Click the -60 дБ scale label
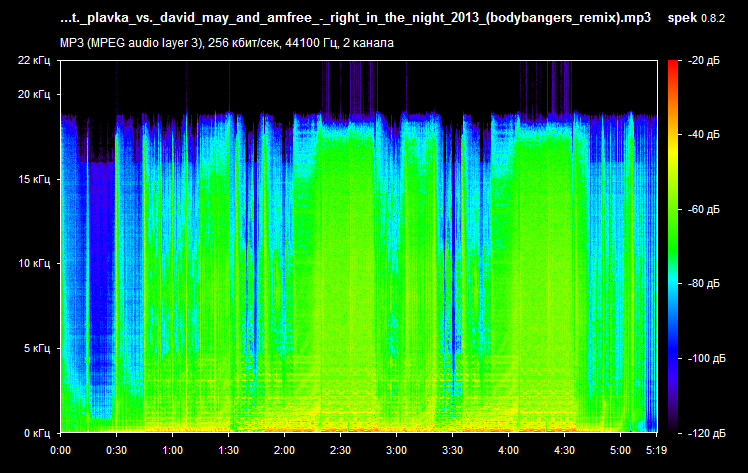This screenshot has width=748, height=473. tap(704, 209)
